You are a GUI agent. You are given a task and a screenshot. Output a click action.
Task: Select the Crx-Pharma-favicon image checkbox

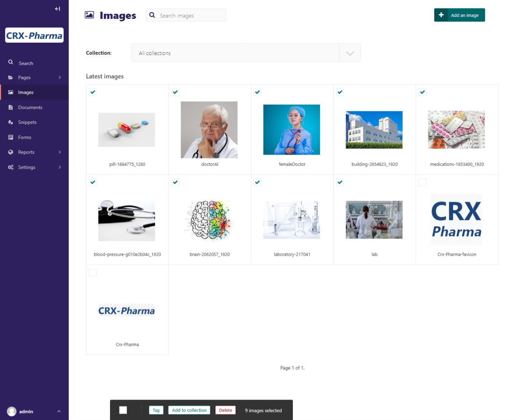[423, 182]
